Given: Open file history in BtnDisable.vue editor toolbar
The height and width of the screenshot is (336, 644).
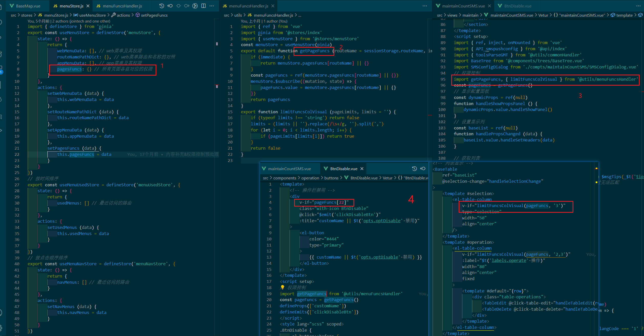Looking at the screenshot, I should pyautogui.click(x=414, y=169).
